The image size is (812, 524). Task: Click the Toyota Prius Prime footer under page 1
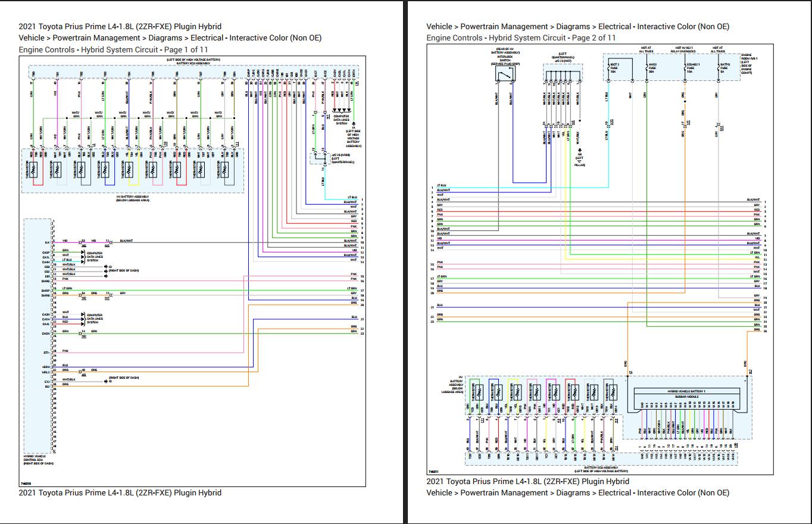coord(120,492)
